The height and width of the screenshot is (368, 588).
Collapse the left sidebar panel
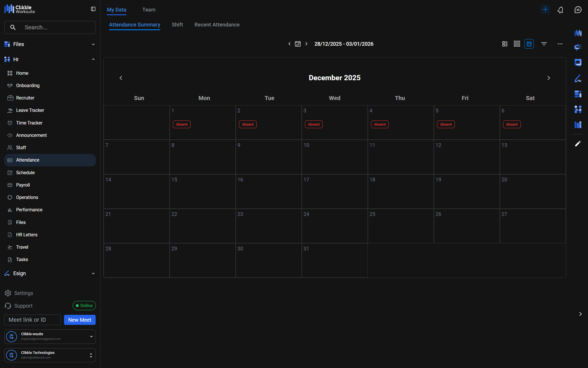point(93,9)
